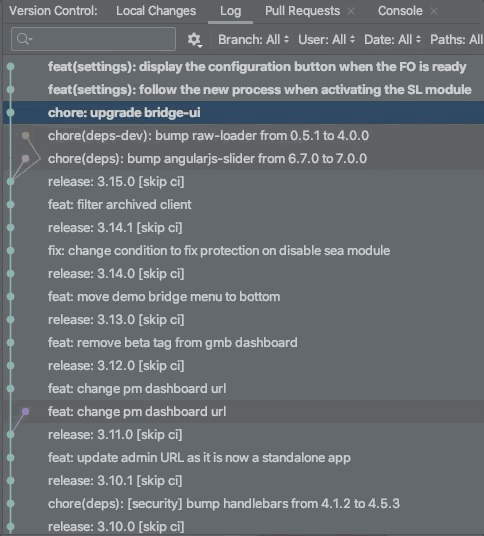Click the graph node for angularjs-slider bump commit

pos(26,158)
